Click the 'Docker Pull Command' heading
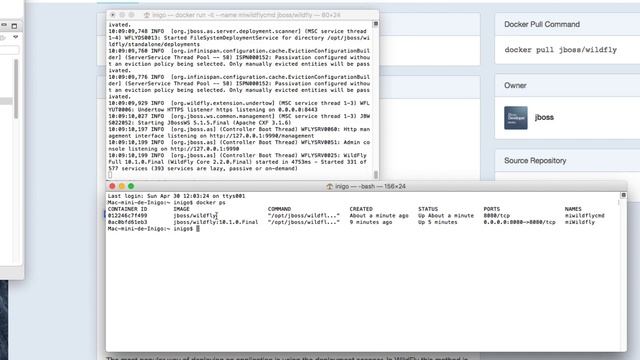 coord(542,24)
